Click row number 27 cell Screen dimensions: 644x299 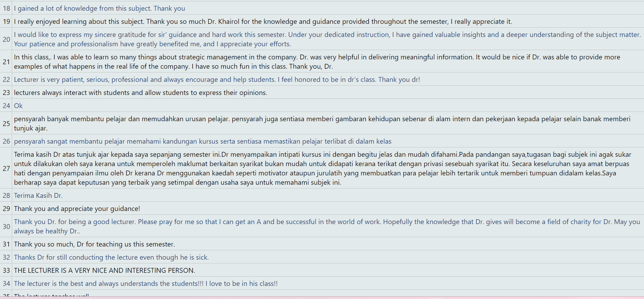(x=6, y=168)
